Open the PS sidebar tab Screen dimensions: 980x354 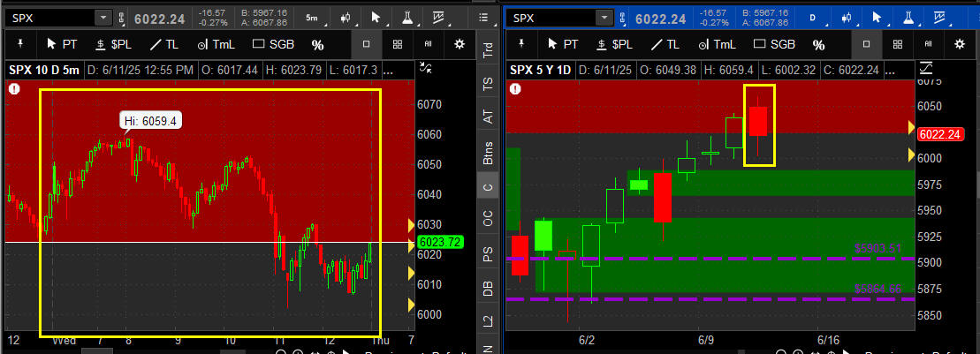click(488, 253)
